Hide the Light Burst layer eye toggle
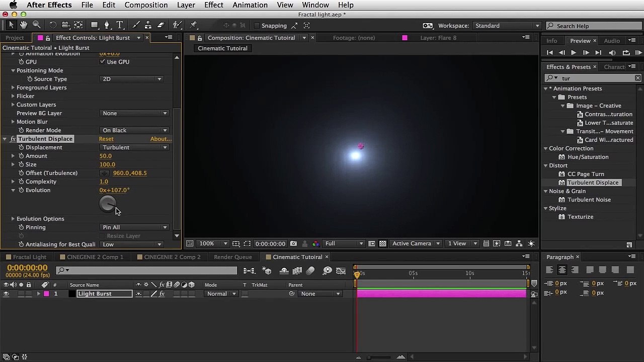Viewport: 644px width, 362px height. pyautogui.click(x=6, y=294)
